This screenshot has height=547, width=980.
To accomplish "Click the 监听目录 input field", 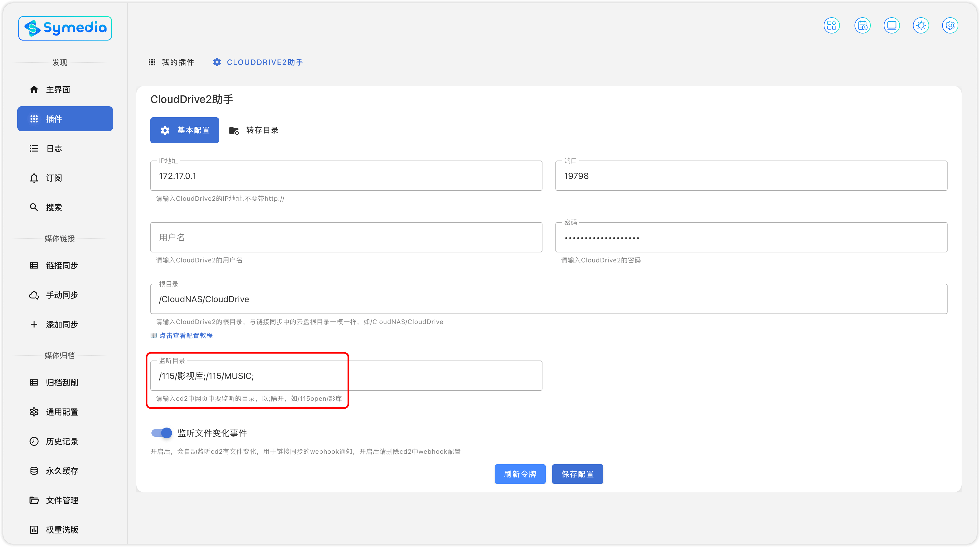I will coord(346,376).
